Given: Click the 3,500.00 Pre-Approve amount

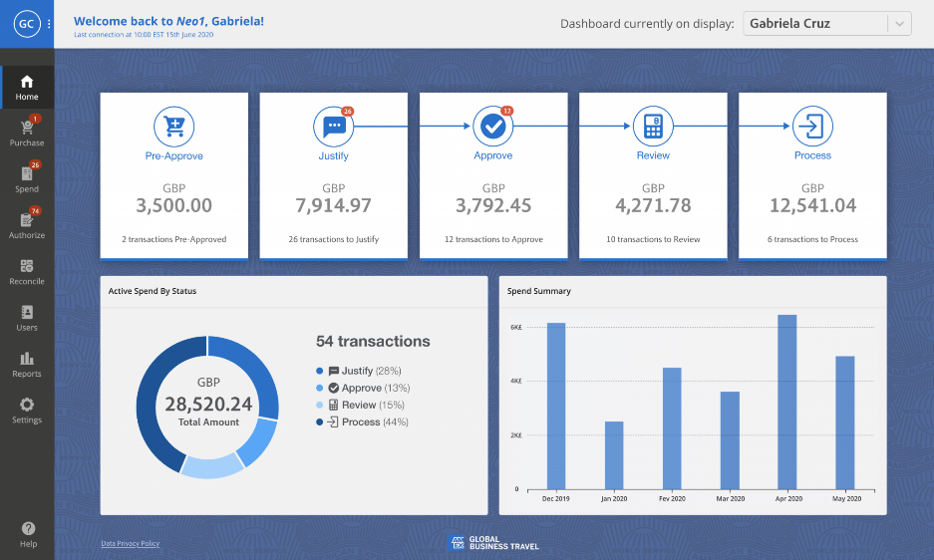Looking at the screenshot, I should pos(173,205).
